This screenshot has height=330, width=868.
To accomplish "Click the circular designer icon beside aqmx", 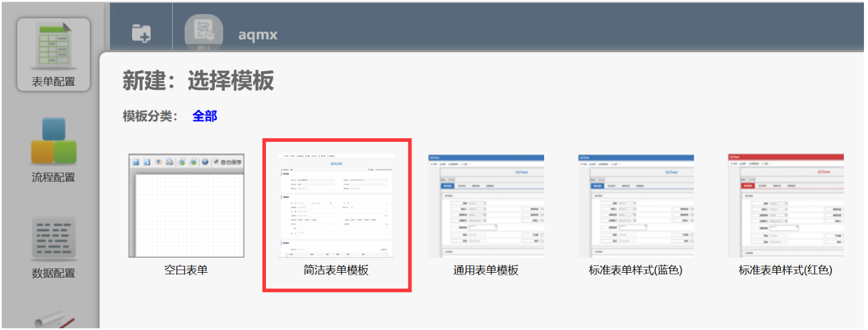I will (x=203, y=33).
